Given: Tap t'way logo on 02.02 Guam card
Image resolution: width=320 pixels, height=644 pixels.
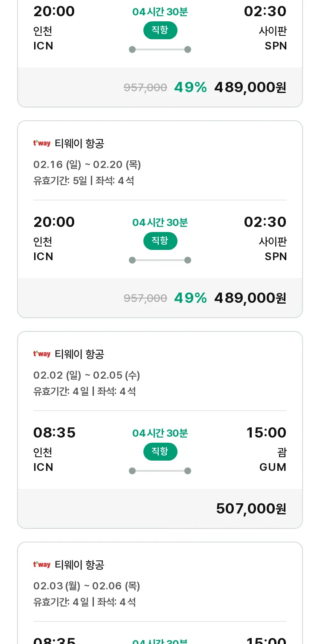Looking at the screenshot, I should pyautogui.click(x=42, y=354).
